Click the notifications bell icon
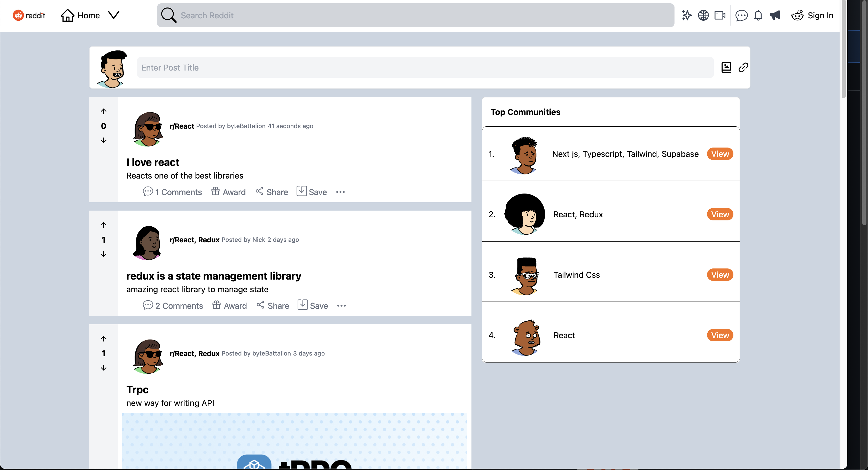The width and height of the screenshot is (868, 470). (x=758, y=16)
